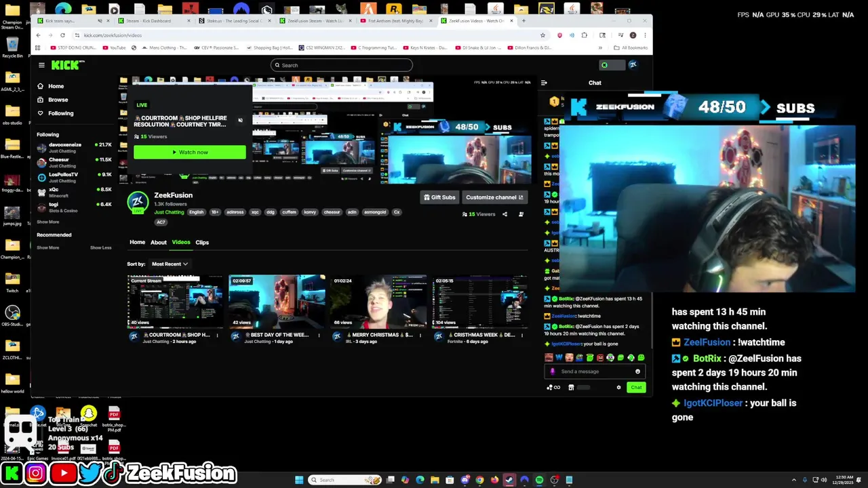The height and width of the screenshot is (488, 868).
Task: Expand Show More under Recommended
Action: pos(47,247)
